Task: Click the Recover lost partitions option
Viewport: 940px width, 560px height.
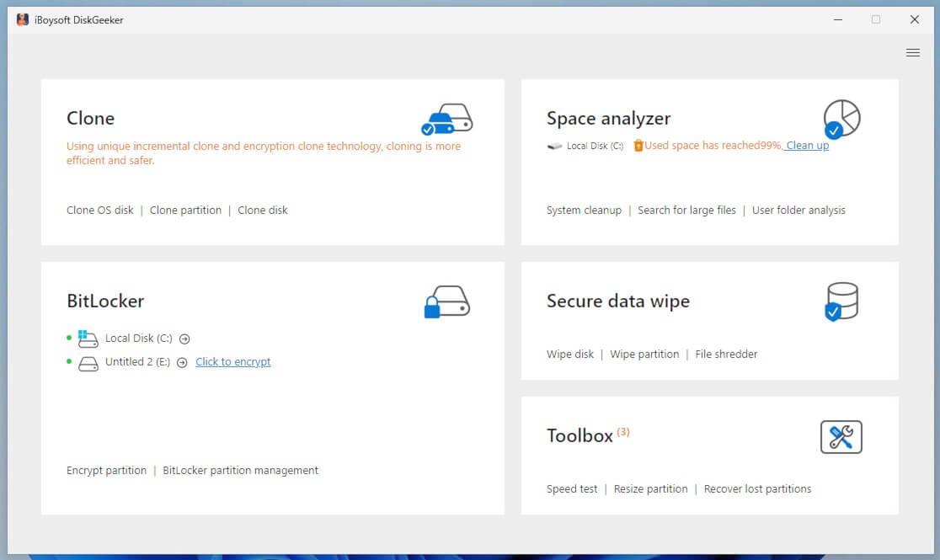Action: tap(757, 488)
